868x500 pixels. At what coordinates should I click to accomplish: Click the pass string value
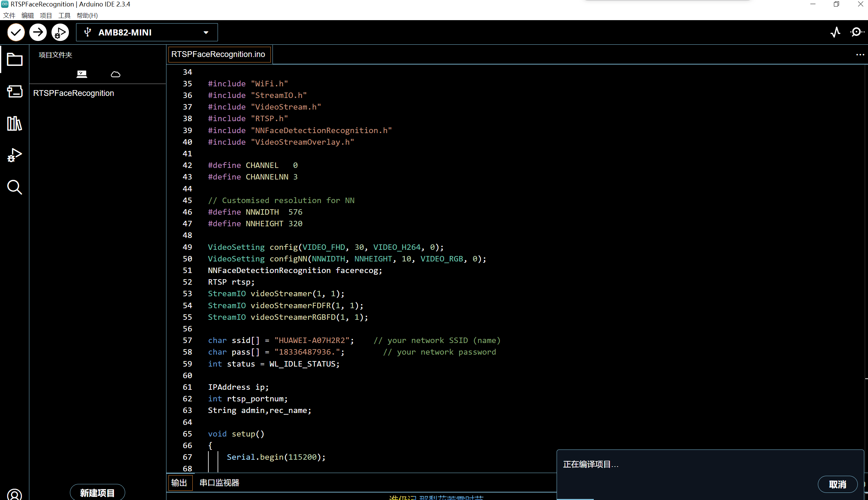coord(307,352)
